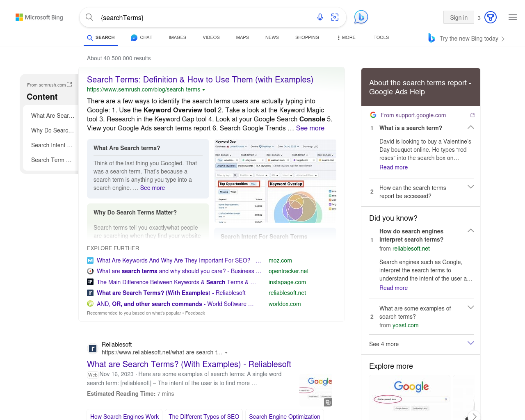The width and height of the screenshot is (525, 420).
Task: Click the microphone voice search icon
Action: coord(320,17)
